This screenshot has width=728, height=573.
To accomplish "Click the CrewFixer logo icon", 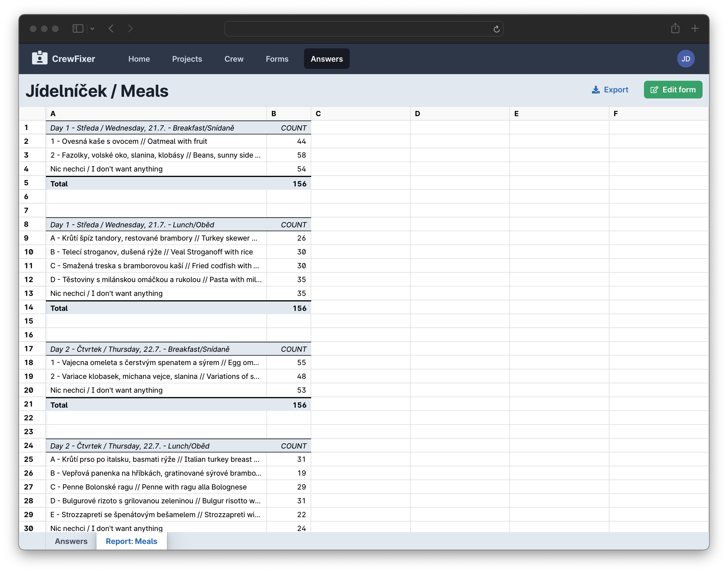I will (x=40, y=58).
